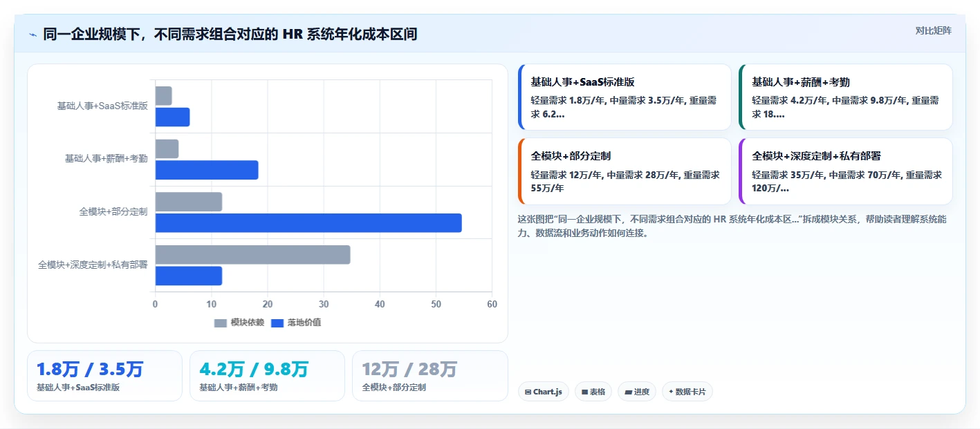Select the 1.8万 / 3.5万 stat card
980x429 pixels.
coord(104,376)
